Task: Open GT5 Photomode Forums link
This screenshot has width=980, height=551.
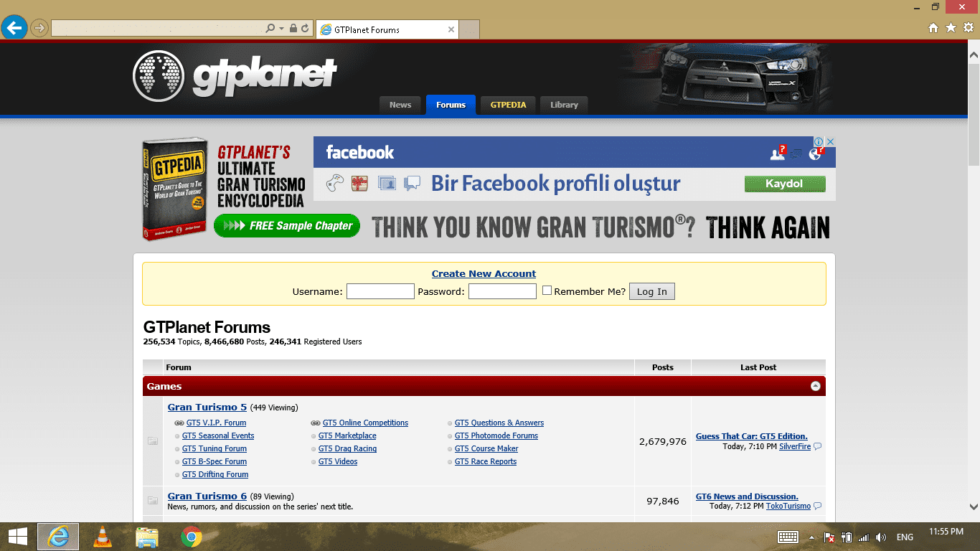Action: pyautogui.click(x=496, y=435)
